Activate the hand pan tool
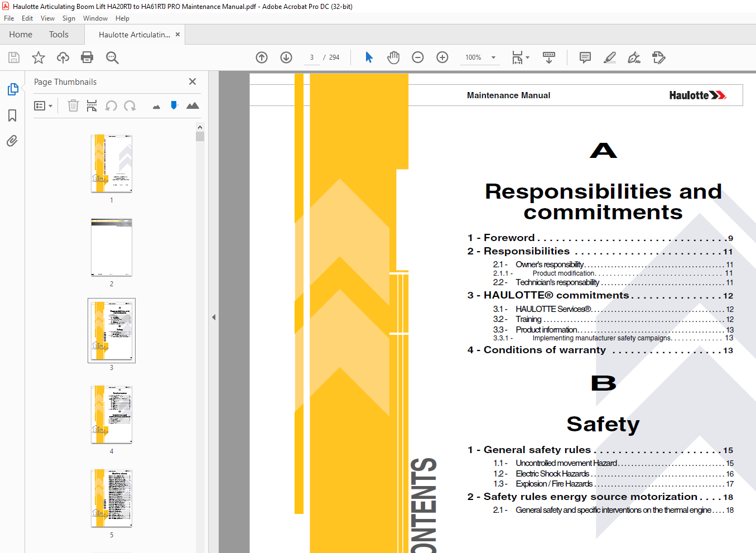The image size is (756, 553). pos(393,57)
